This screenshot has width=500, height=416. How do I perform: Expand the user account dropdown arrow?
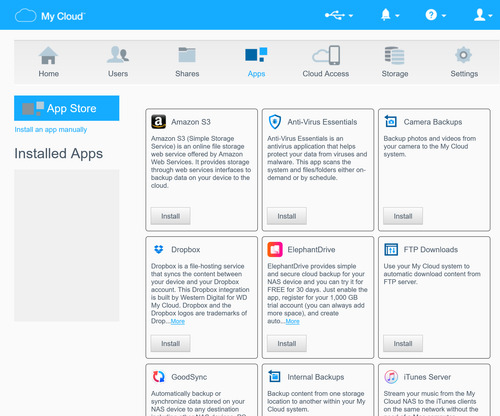(x=490, y=16)
